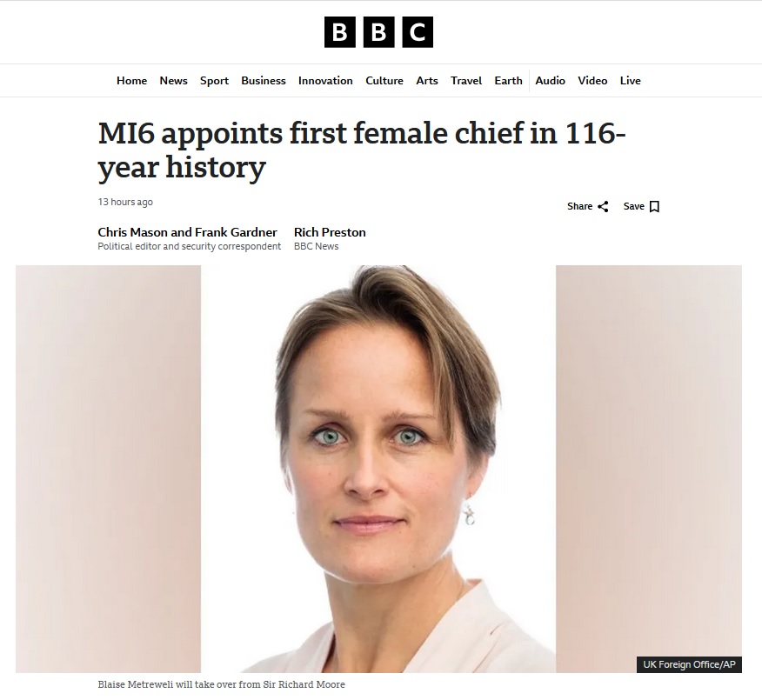
Task: Go to the Arts section
Action: 427,81
